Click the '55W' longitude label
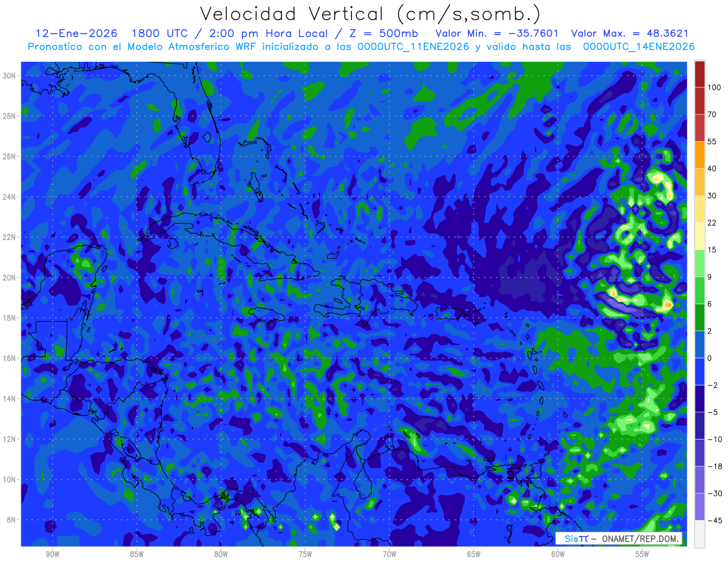The height and width of the screenshot is (562, 728). click(642, 554)
